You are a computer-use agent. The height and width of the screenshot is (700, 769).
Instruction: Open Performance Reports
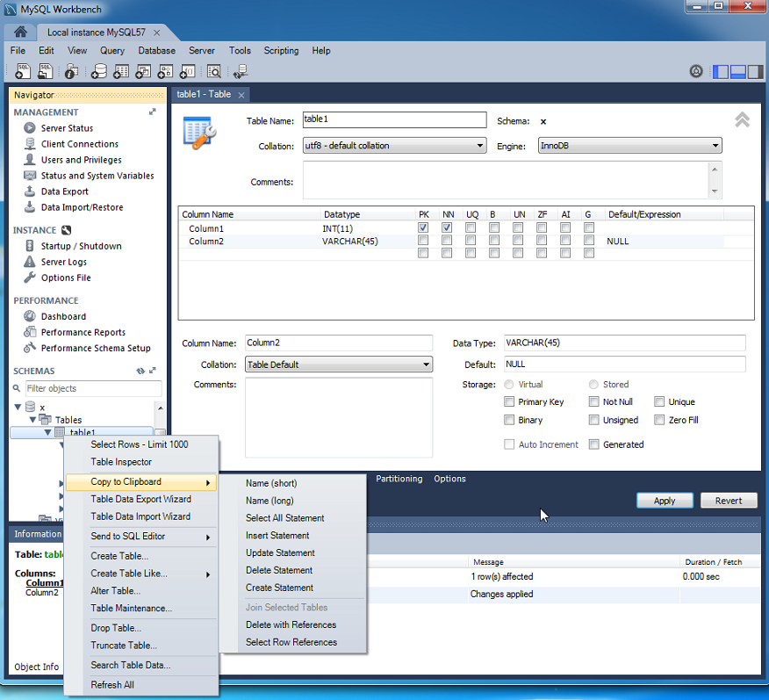[83, 332]
